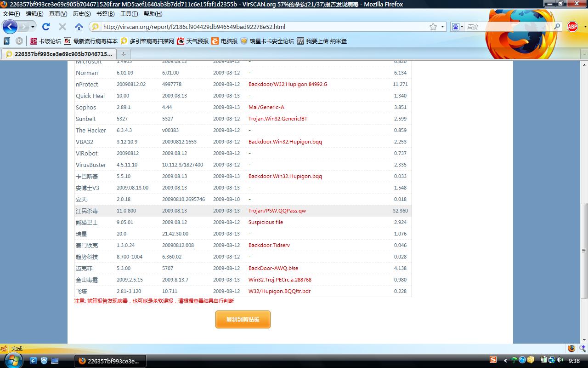Open the back/forward history dropdown arrow
The height and width of the screenshot is (368, 588).
coord(33,27)
